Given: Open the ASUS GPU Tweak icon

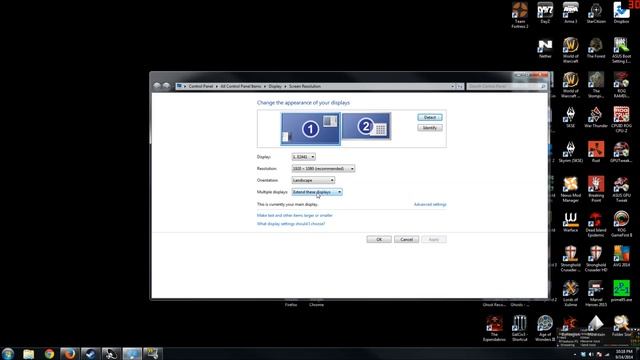Looking at the screenshot, I should (621, 189).
